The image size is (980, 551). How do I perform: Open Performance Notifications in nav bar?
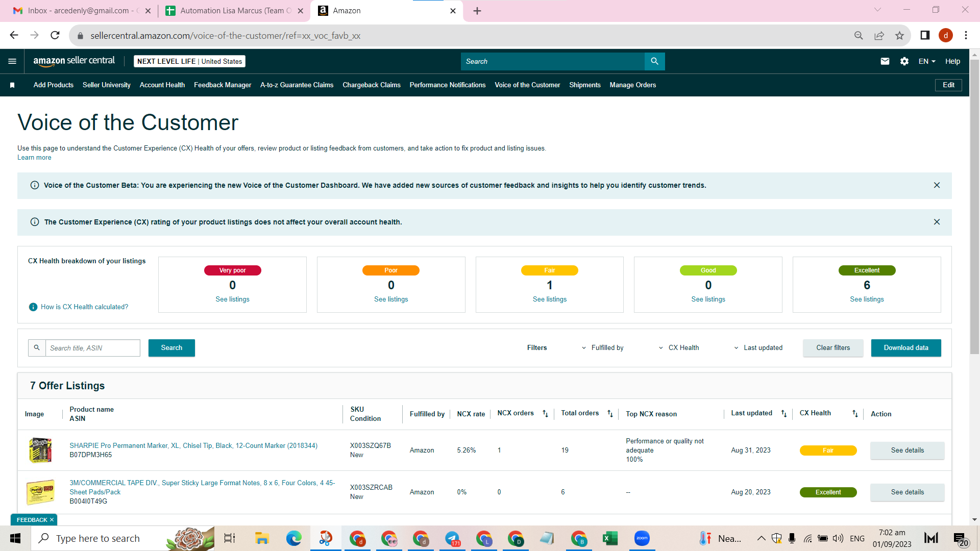click(448, 85)
